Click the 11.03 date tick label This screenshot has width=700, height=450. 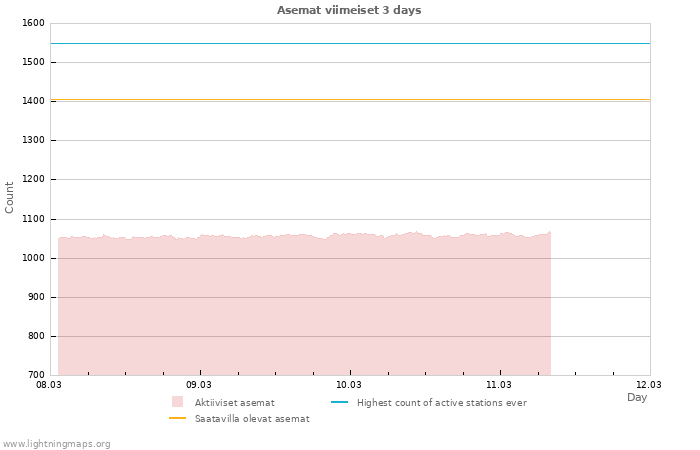499,384
